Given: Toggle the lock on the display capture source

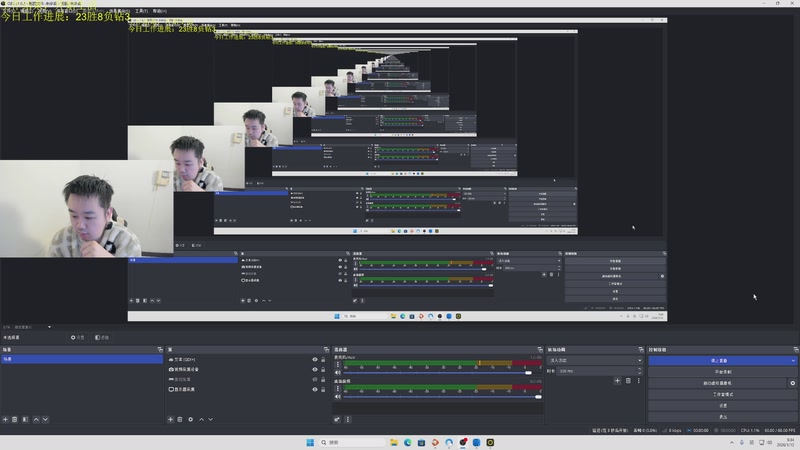Looking at the screenshot, I should click(x=323, y=389).
